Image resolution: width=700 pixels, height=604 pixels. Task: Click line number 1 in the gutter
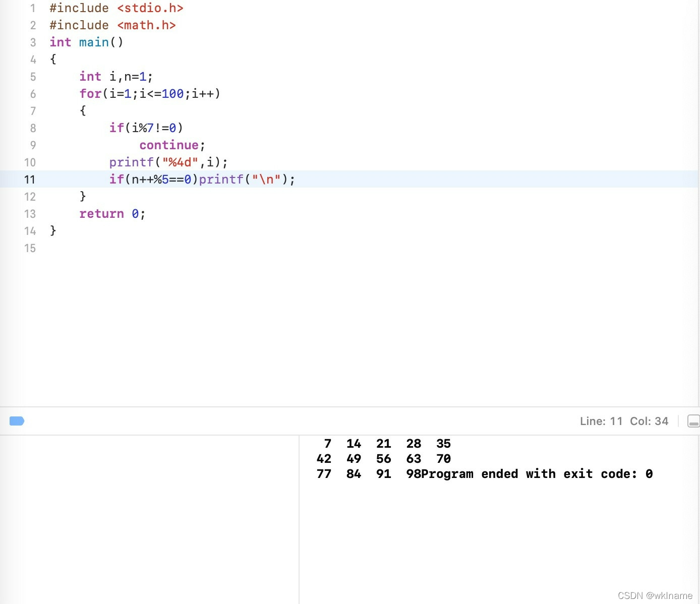point(33,8)
